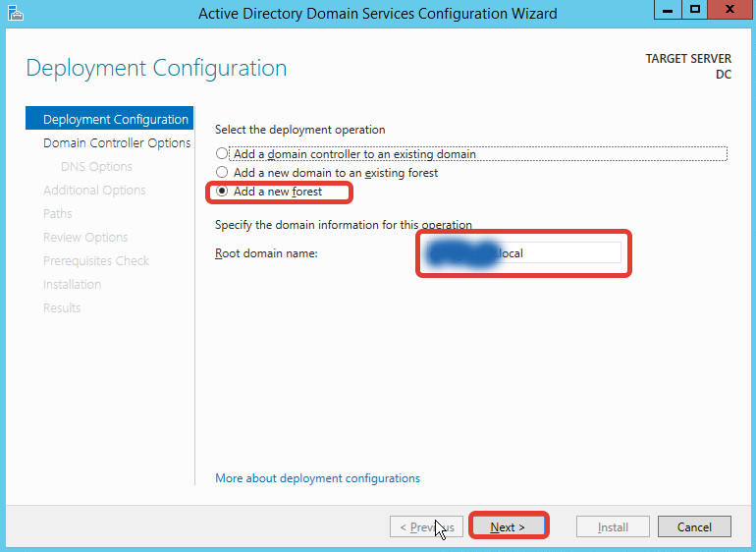Close the wizard with red X button
Image resolution: width=756 pixels, height=552 pixels.
[729, 11]
